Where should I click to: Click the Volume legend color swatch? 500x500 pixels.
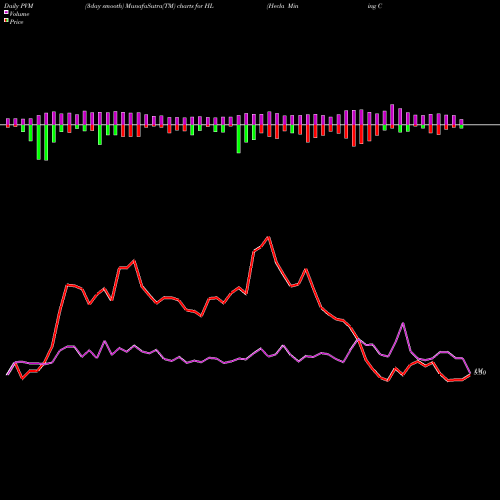point(6,12)
